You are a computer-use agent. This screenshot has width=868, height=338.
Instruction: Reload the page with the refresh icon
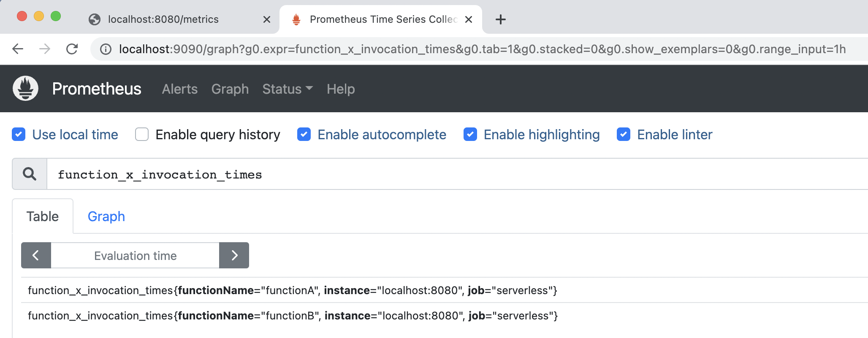click(x=72, y=49)
